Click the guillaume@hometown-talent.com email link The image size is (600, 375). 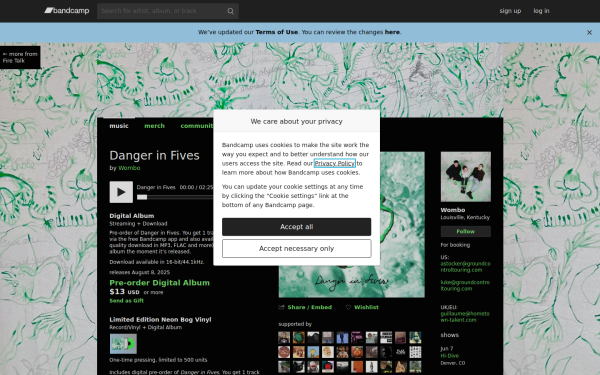[x=465, y=317]
